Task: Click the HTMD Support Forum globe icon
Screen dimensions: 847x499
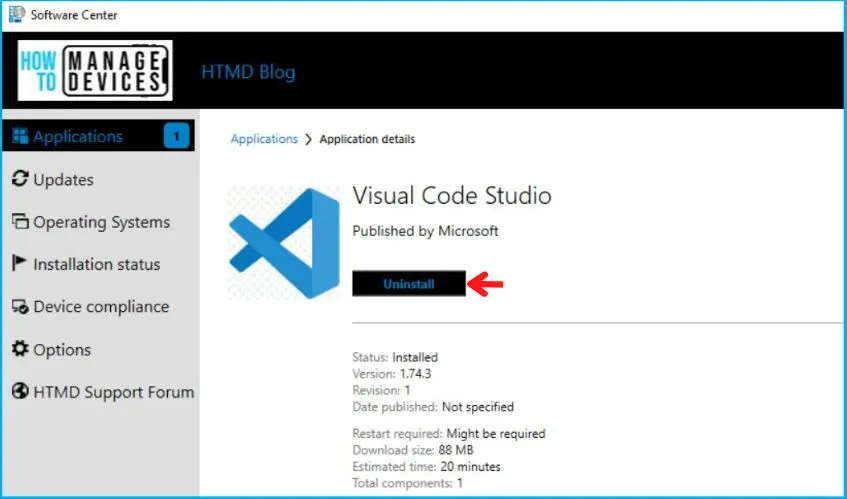Action: point(20,391)
